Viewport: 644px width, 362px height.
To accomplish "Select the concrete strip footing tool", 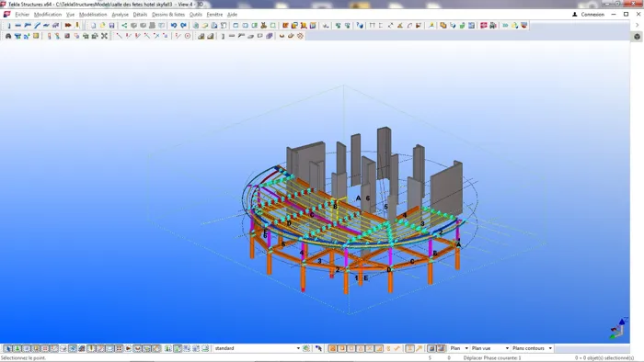I will [x=211, y=36].
